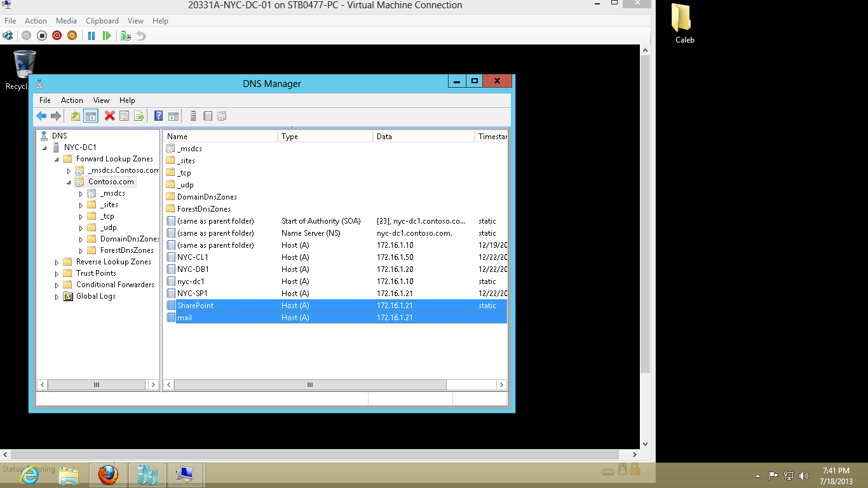Collapse the Contoso.com zone node
This screenshot has height=488, width=868.
pos(69,182)
